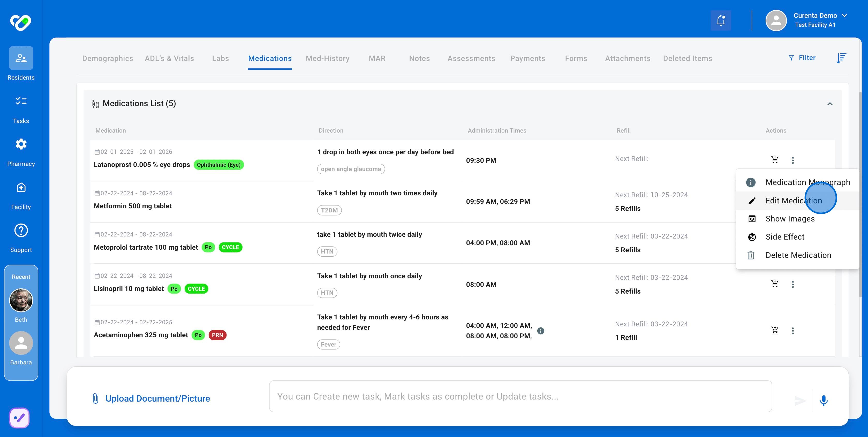The height and width of the screenshot is (437, 868).
Task: Select Medication Monograph menu option
Action: click(x=798, y=182)
